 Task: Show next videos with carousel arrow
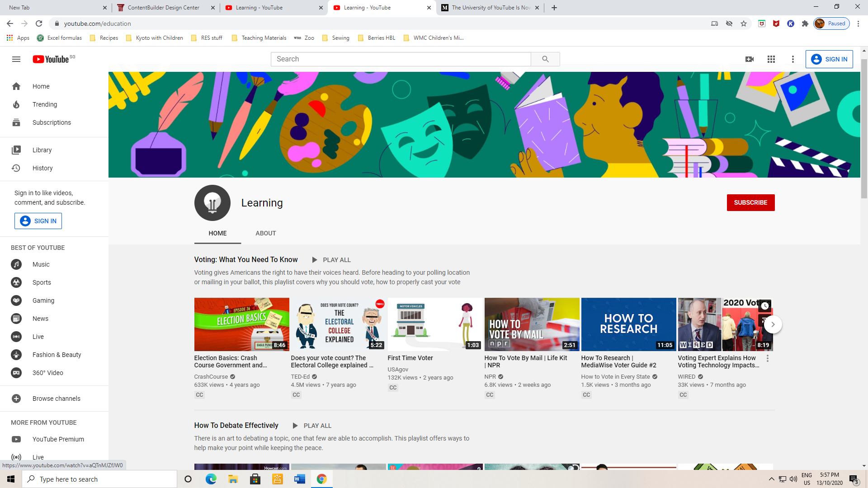[x=773, y=324]
